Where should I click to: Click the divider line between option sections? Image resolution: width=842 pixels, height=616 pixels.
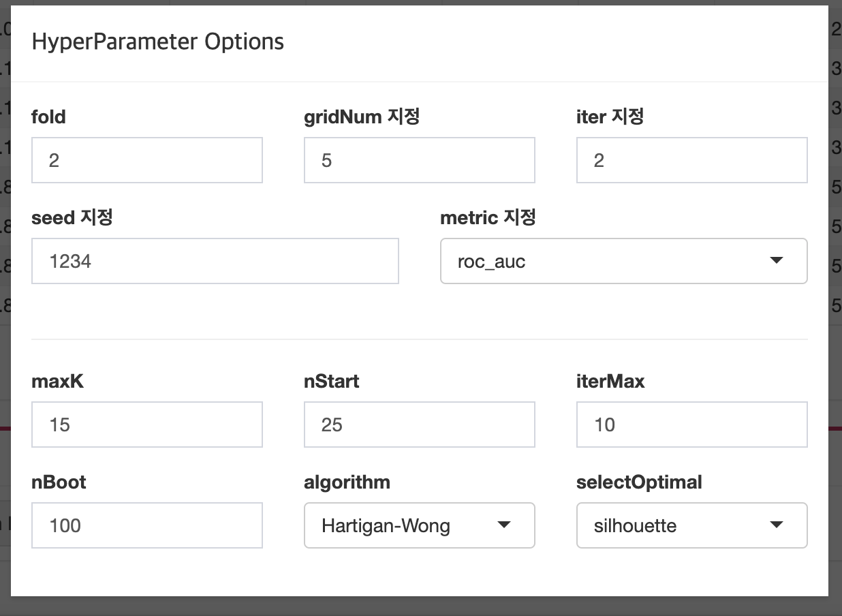[x=419, y=337]
